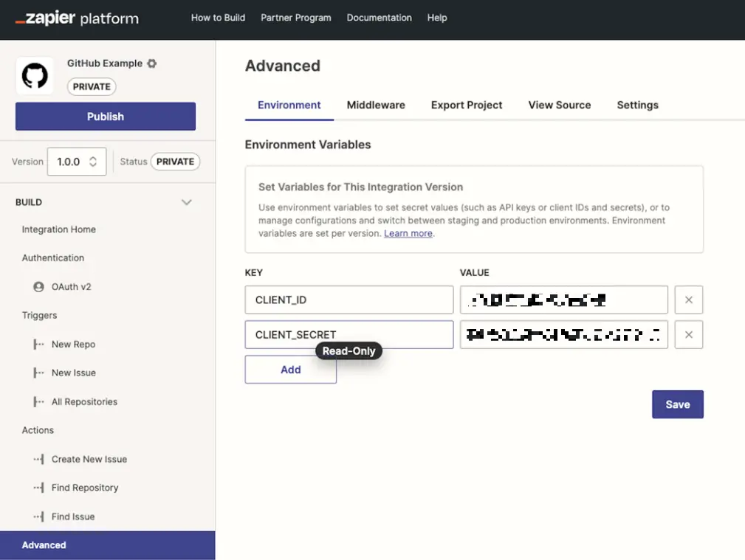Screen dimensions: 745x560
Task: Save the environment variables
Action: tap(678, 404)
